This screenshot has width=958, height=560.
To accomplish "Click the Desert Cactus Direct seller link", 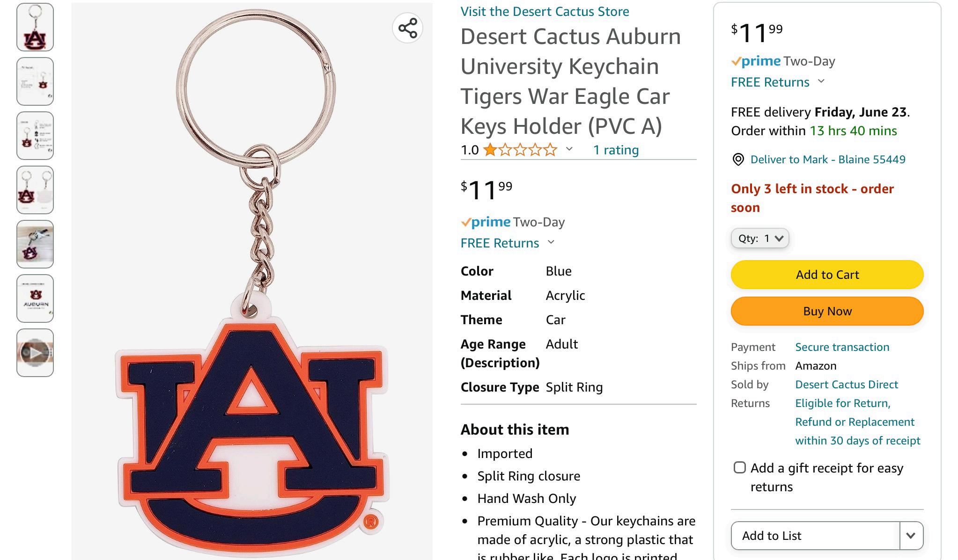I will pyautogui.click(x=846, y=385).
